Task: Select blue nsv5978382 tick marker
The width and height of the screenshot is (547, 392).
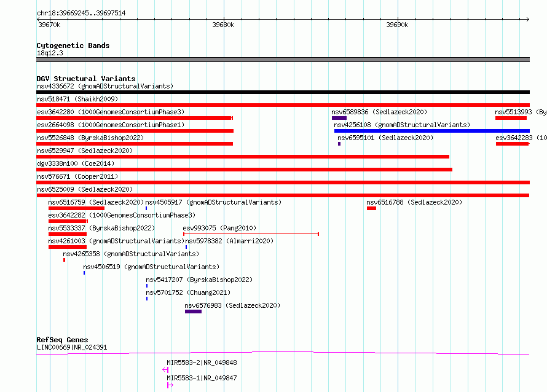Action: [186, 247]
